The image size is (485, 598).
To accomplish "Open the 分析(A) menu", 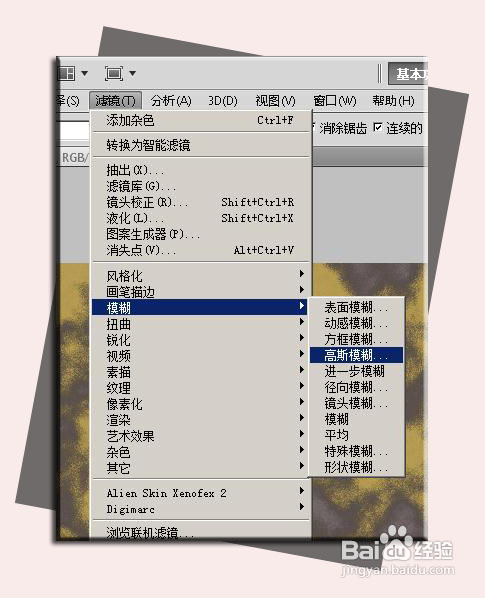I will 171,101.
